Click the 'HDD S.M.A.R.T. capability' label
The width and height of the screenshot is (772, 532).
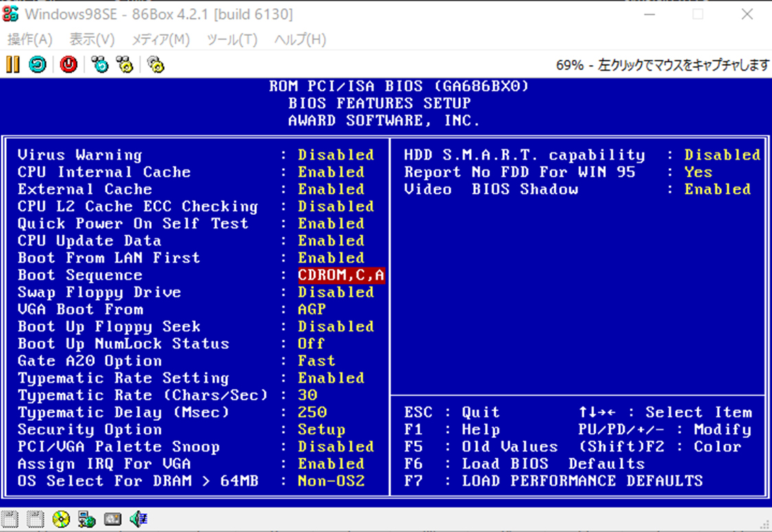tap(524, 155)
